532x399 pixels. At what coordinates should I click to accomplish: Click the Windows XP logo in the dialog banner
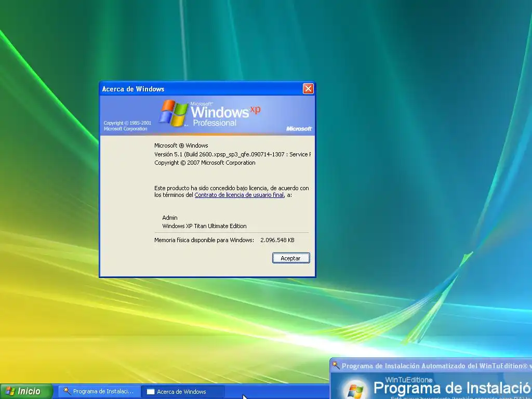[x=209, y=114]
